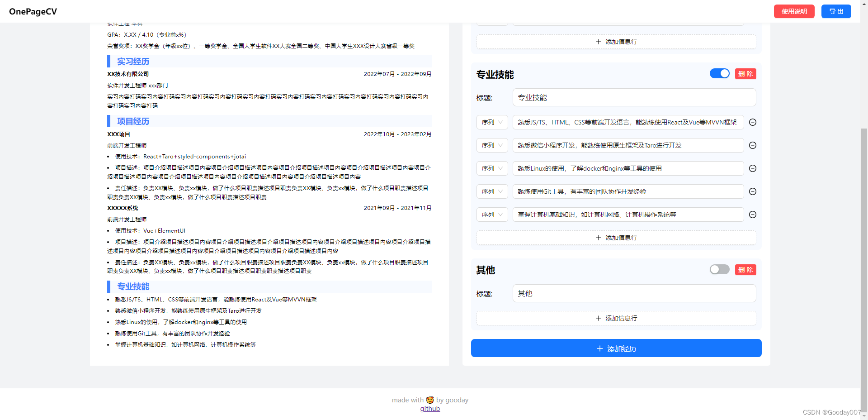Viewport: 868px width, 420px height.
Task: Click the OnePageCV logo title
Action: point(33,11)
